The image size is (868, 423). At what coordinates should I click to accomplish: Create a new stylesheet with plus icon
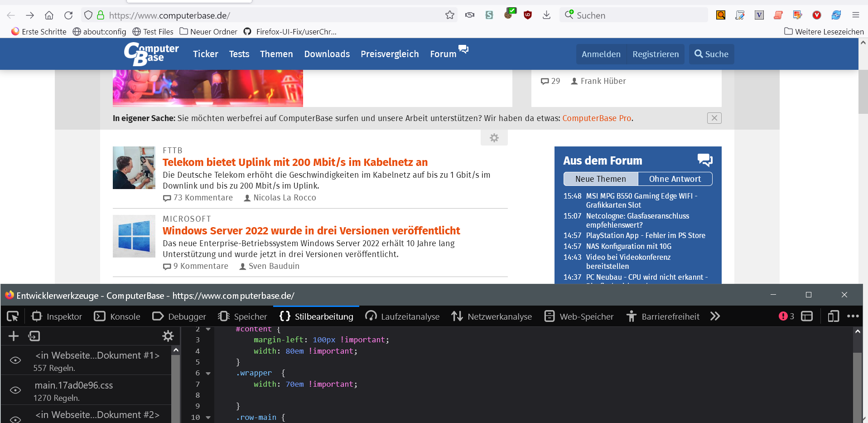pos(14,336)
